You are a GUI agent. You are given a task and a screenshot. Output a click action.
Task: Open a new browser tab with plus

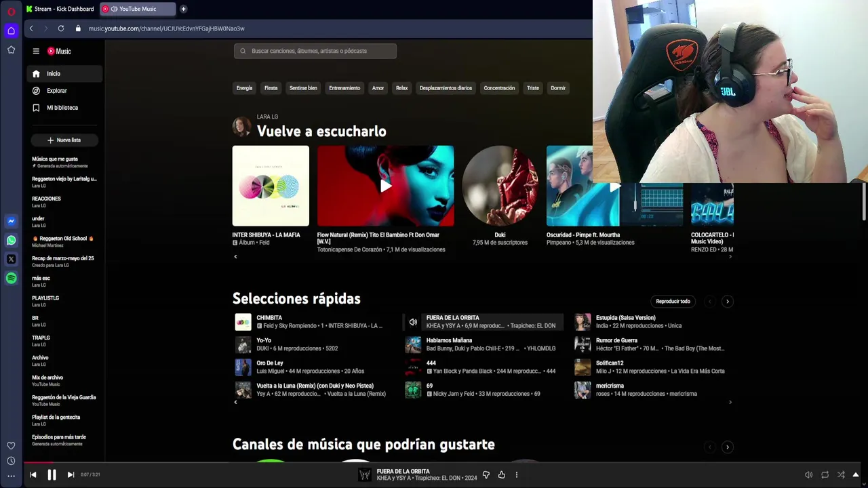[x=183, y=9]
